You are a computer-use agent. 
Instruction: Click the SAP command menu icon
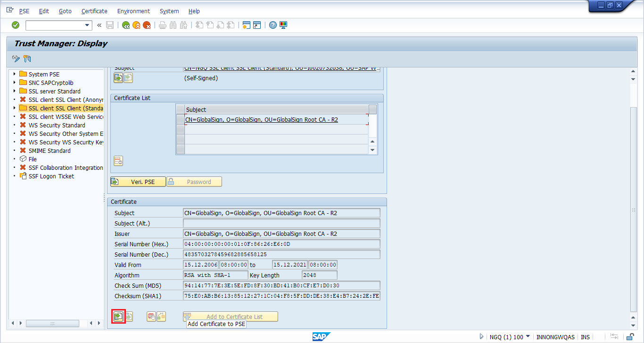coord(10,10)
